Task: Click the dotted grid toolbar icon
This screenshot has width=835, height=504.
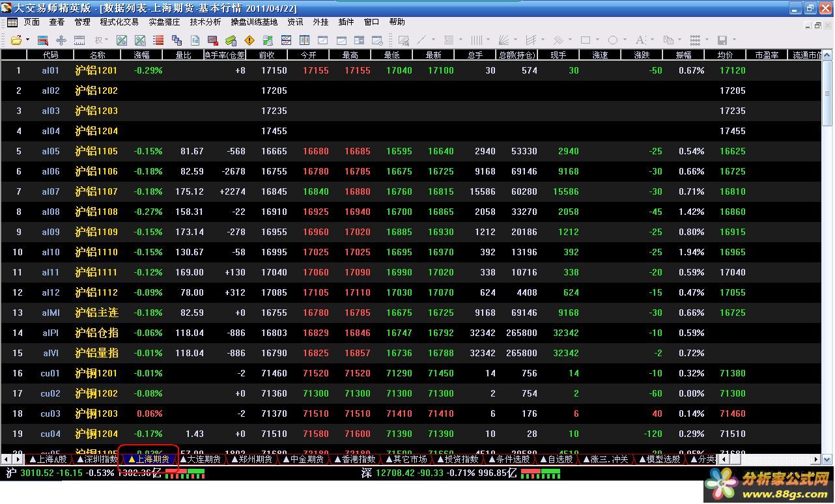Action: (x=695, y=40)
